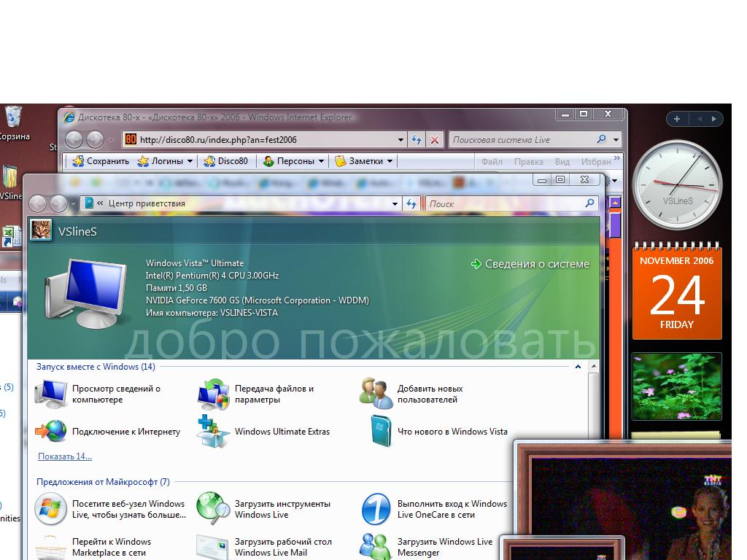Click the Refresh icon in Internet Explorer address bar

click(x=417, y=139)
